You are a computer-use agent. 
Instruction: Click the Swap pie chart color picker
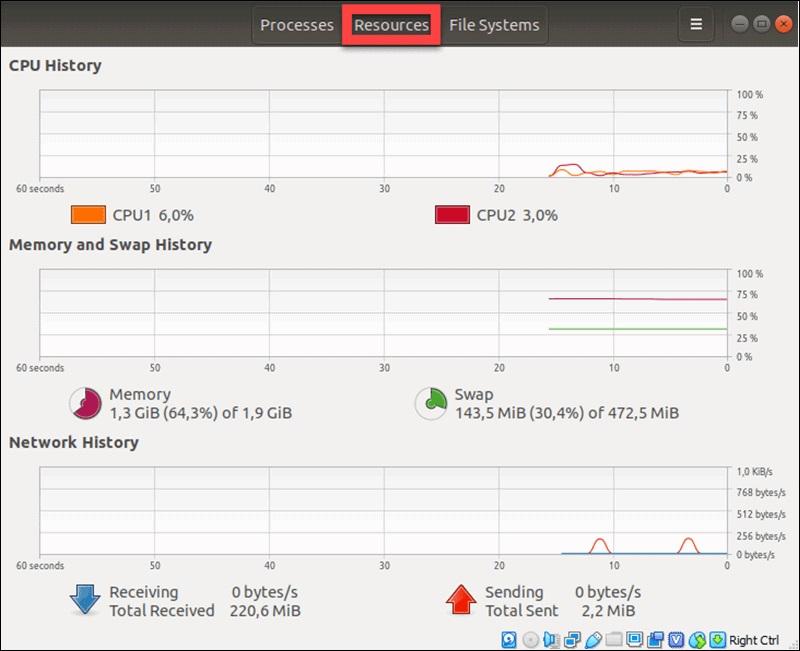431,403
